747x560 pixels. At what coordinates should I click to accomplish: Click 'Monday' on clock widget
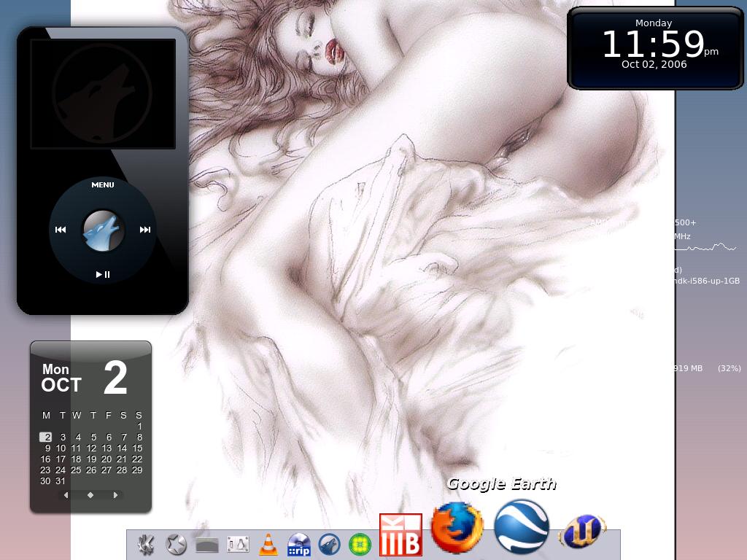[x=654, y=23]
